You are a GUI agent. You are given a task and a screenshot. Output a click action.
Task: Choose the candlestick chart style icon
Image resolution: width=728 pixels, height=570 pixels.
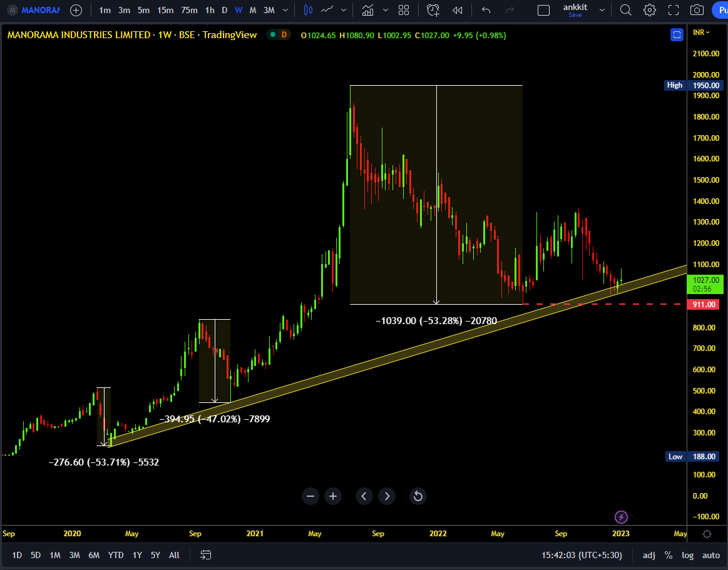tap(307, 10)
